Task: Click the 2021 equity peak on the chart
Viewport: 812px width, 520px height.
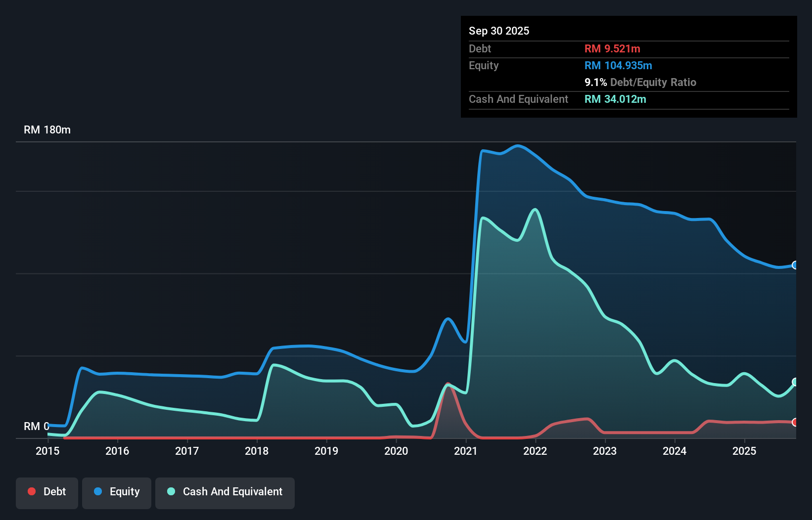Action: click(517, 146)
